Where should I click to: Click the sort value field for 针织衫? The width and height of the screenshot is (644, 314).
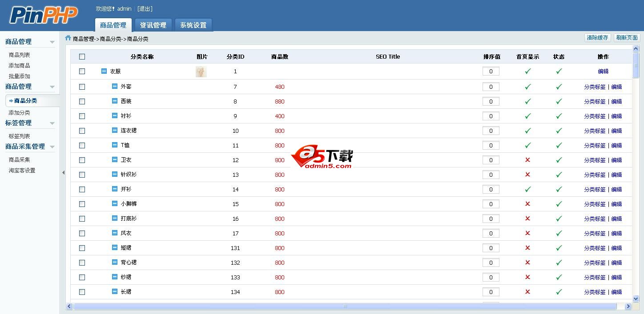tap(491, 175)
